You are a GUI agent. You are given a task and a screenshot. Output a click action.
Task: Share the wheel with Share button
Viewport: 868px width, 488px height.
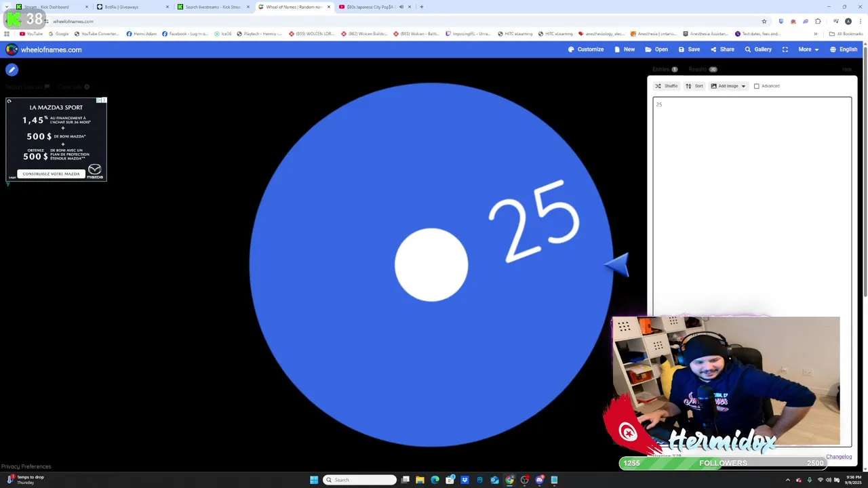(722, 49)
